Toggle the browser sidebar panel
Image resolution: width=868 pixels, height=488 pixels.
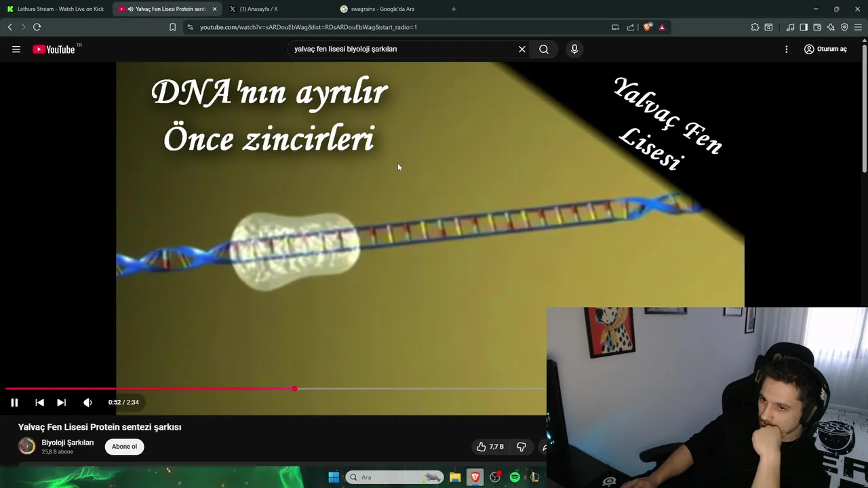click(804, 27)
